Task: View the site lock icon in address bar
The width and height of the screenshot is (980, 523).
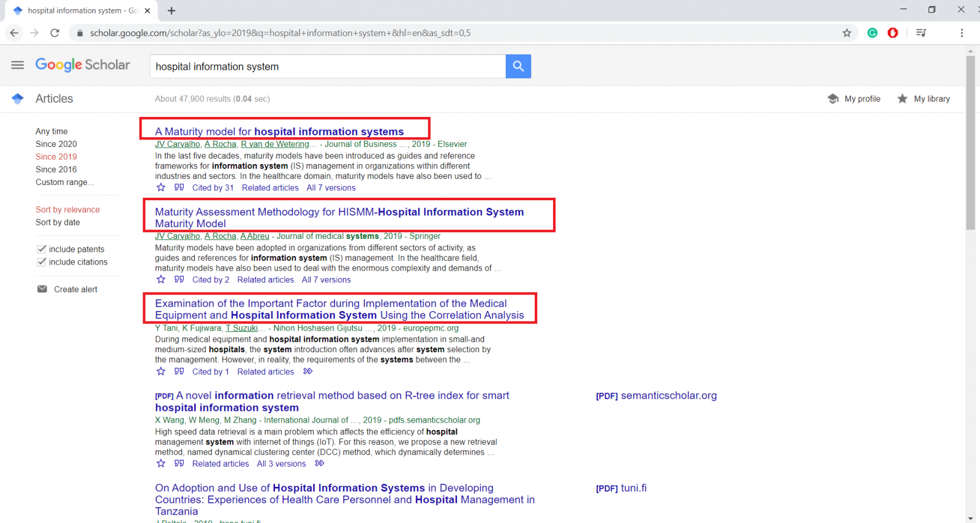Action: coord(80,33)
